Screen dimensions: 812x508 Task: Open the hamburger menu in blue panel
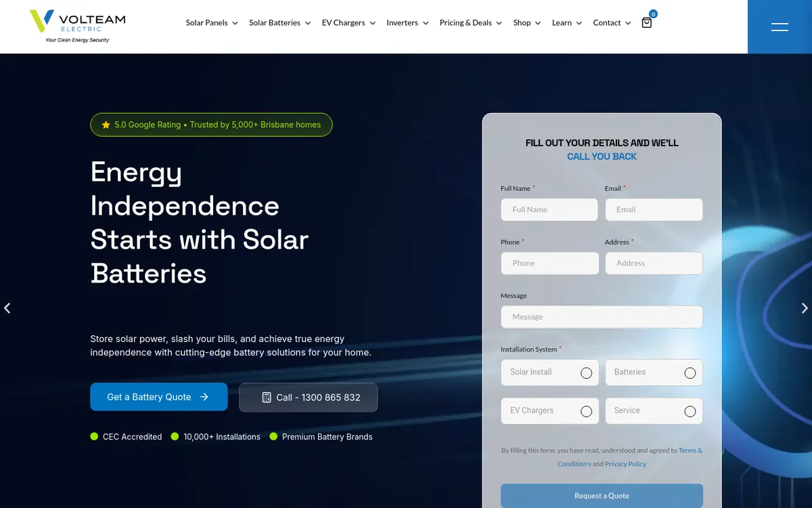point(780,26)
